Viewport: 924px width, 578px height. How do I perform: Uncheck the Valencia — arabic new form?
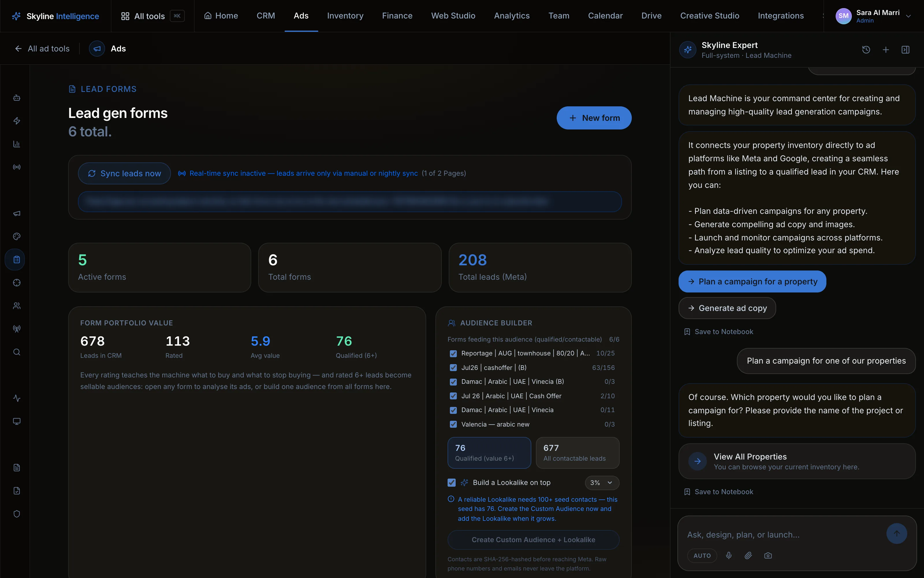click(x=453, y=424)
